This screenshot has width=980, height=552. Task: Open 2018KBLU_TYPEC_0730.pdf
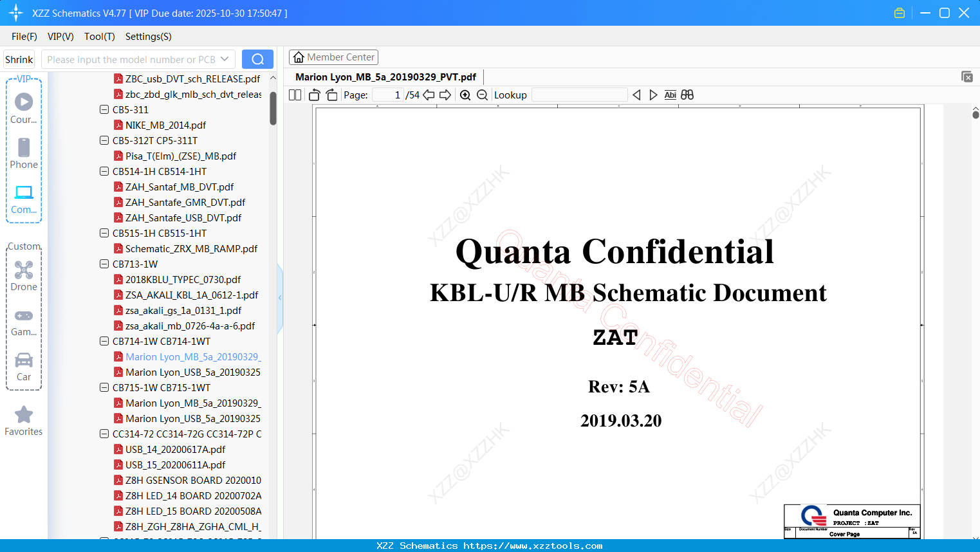(183, 279)
